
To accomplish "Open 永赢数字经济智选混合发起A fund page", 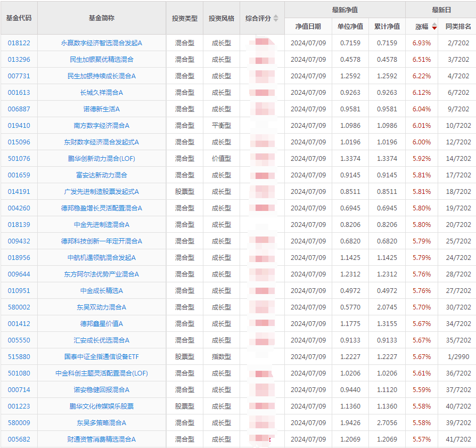I will click(101, 43).
